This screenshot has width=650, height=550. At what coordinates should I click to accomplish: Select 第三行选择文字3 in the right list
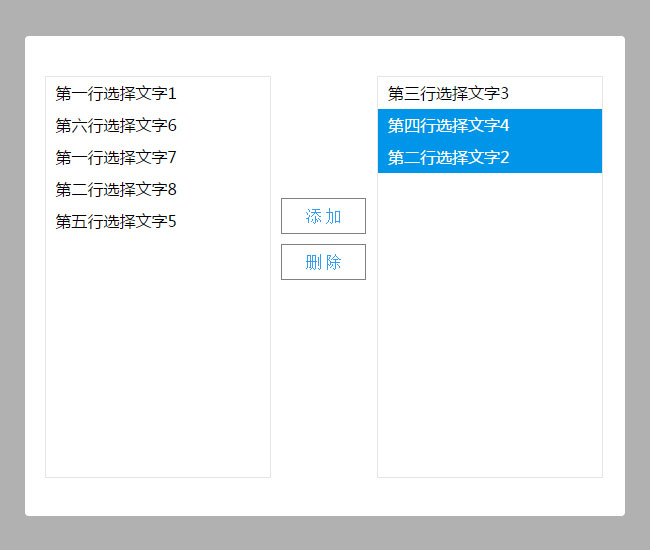[x=449, y=94]
